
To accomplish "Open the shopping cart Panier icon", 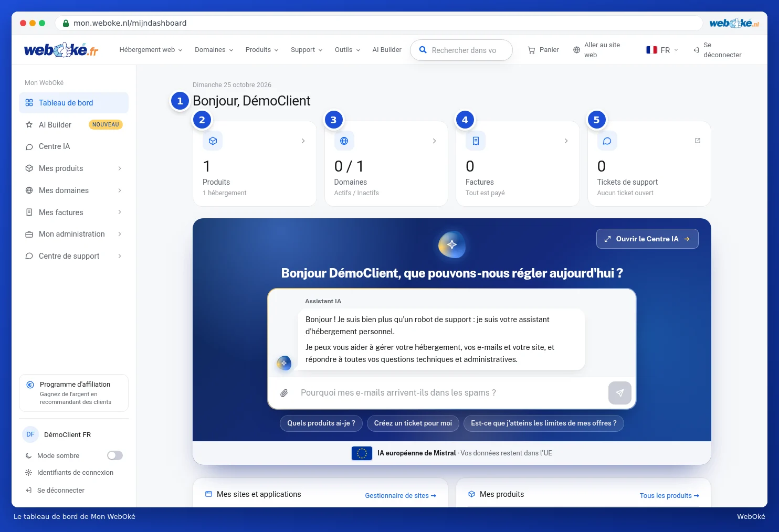I will 531,50.
